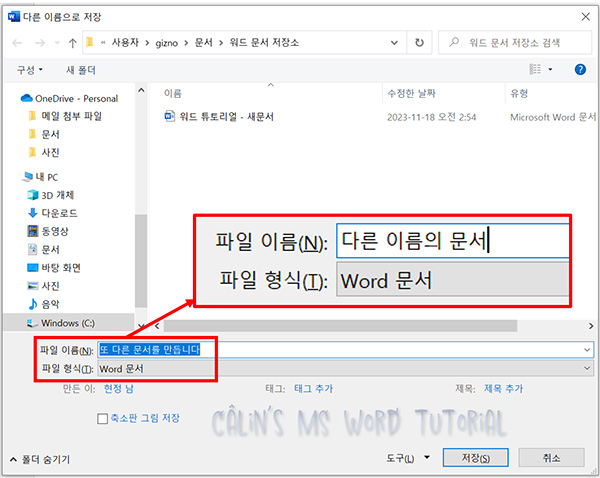The image size is (600, 478).
Task: Toggle 축소판 그림 저장 checkbox
Action: 103,419
